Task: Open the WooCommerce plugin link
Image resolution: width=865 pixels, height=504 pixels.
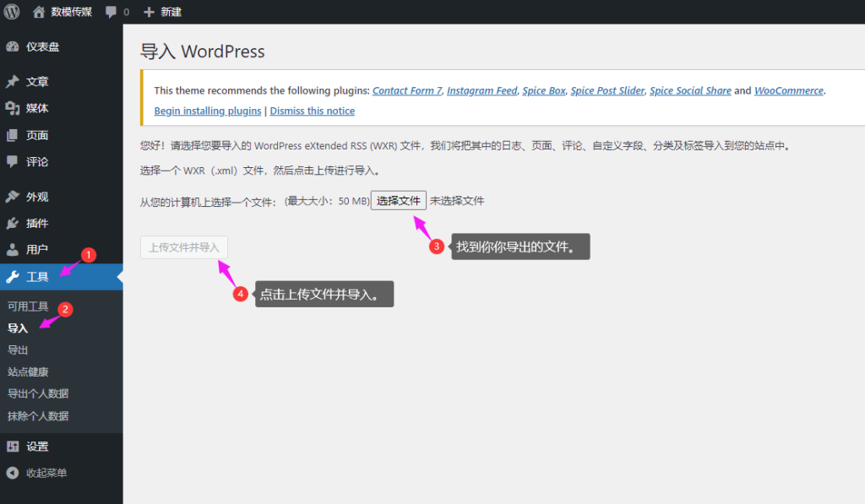Action: [x=789, y=90]
